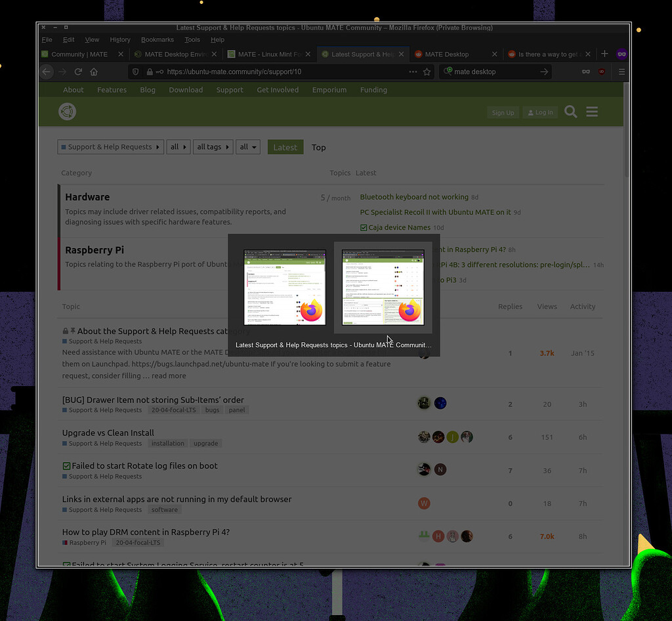Image resolution: width=672 pixels, height=621 pixels.
Task: Click the forum search magnifier icon
Action: [x=570, y=112]
